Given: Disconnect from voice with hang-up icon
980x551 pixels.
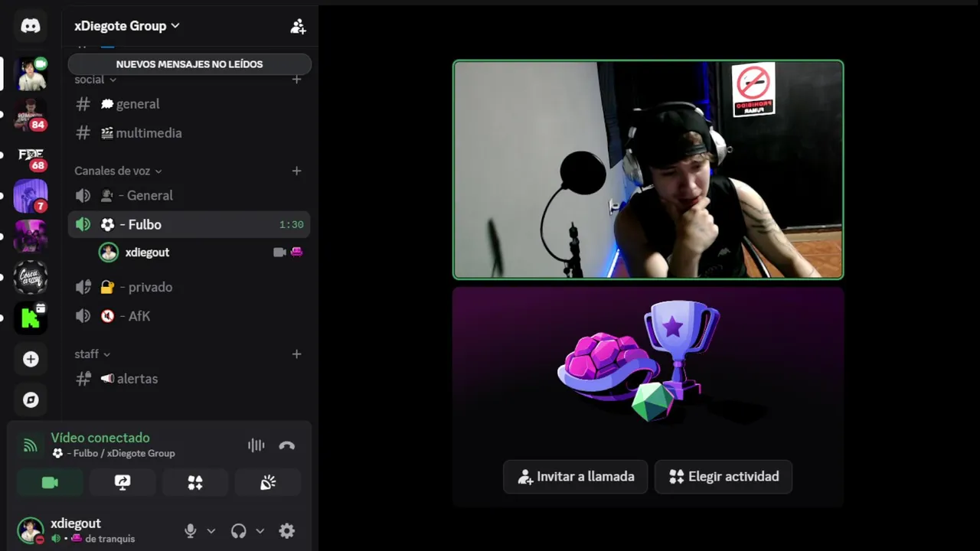Looking at the screenshot, I should tap(287, 445).
